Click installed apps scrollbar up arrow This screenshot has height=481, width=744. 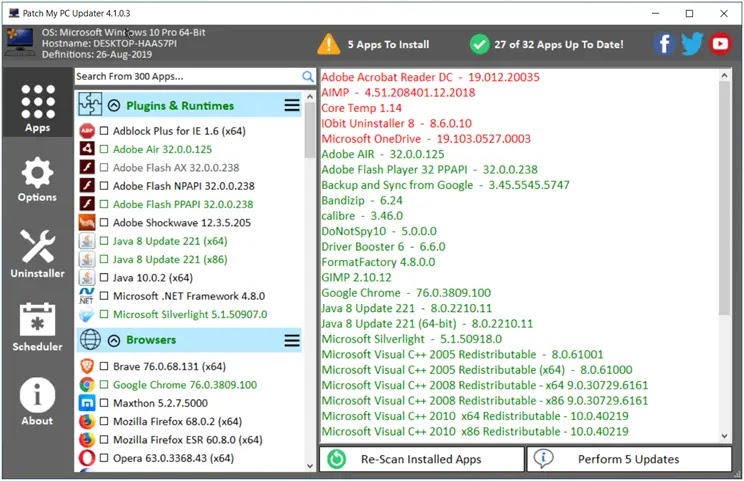point(724,75)
